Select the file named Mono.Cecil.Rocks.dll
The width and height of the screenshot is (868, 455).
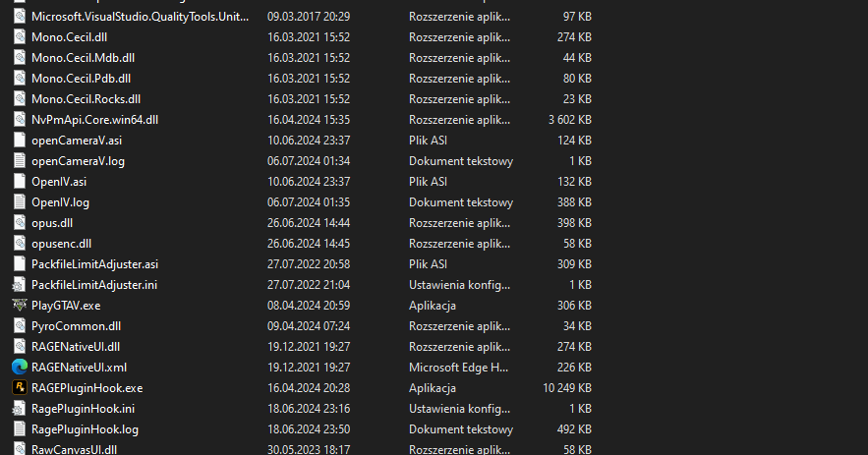[86, 98]
